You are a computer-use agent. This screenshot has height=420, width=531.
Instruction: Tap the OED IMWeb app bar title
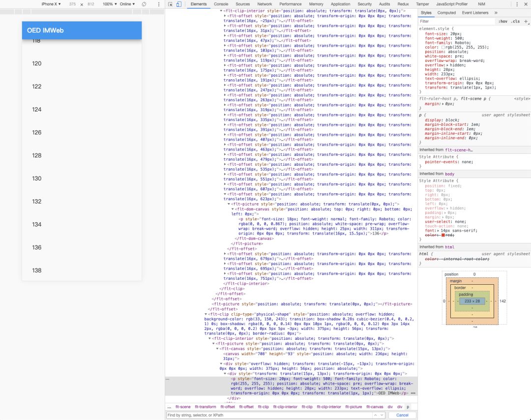tap(45, 30)
